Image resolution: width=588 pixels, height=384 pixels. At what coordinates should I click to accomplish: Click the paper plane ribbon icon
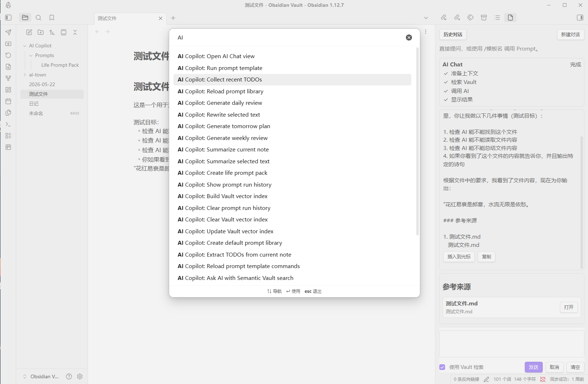pos(8,32)
